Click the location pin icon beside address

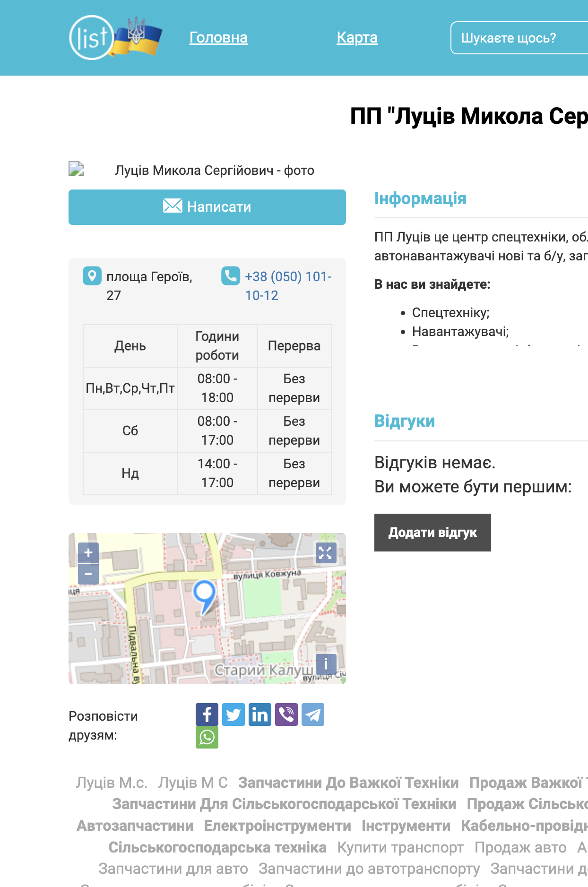[x=92, y=276]
